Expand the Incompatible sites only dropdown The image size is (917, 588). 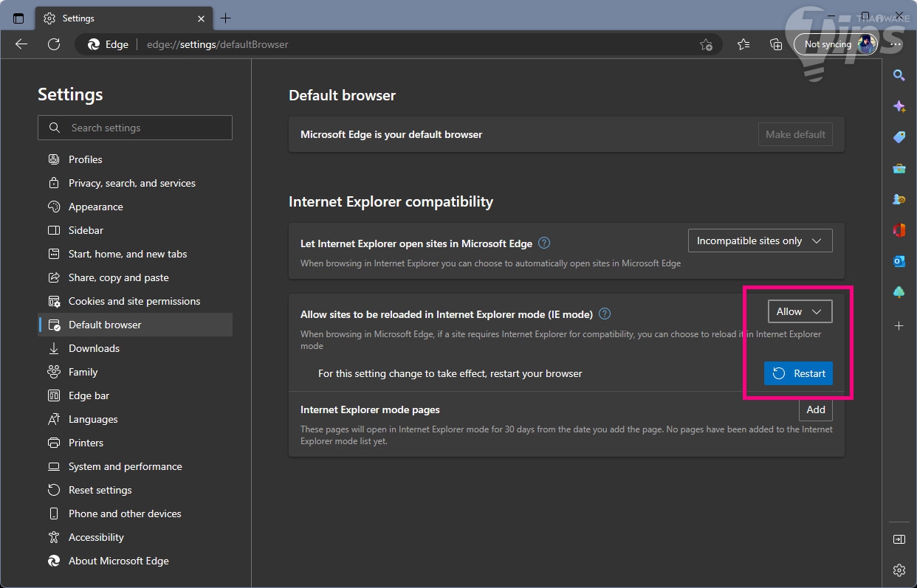[760, 241]
